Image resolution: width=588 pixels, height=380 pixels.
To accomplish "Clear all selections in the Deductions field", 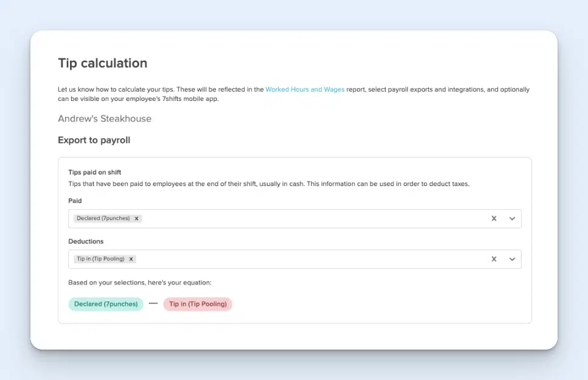I will pyautogui.click(x=494, y=259).
